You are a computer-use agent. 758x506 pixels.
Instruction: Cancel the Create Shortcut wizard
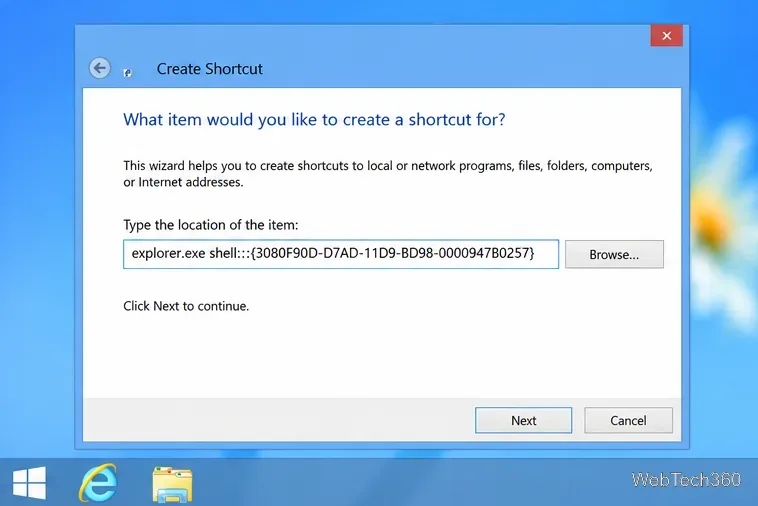coord(628,420)
